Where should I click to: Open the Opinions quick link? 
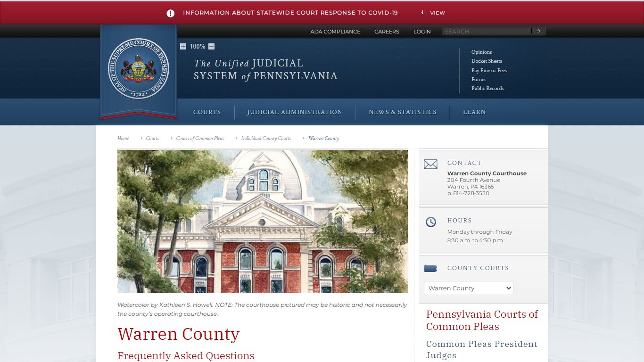tap(481, 52)
